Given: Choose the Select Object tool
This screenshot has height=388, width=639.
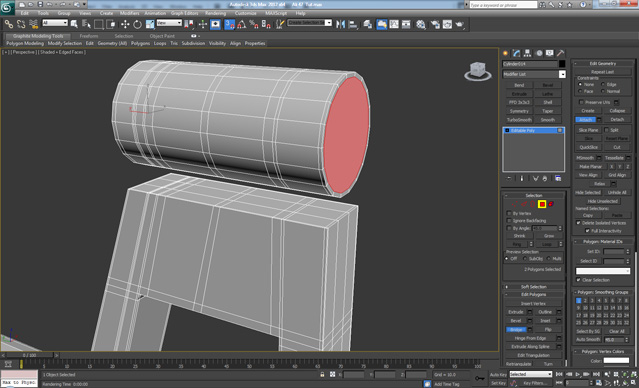Looking at the screenshot, I should click(x=74, y=24).
